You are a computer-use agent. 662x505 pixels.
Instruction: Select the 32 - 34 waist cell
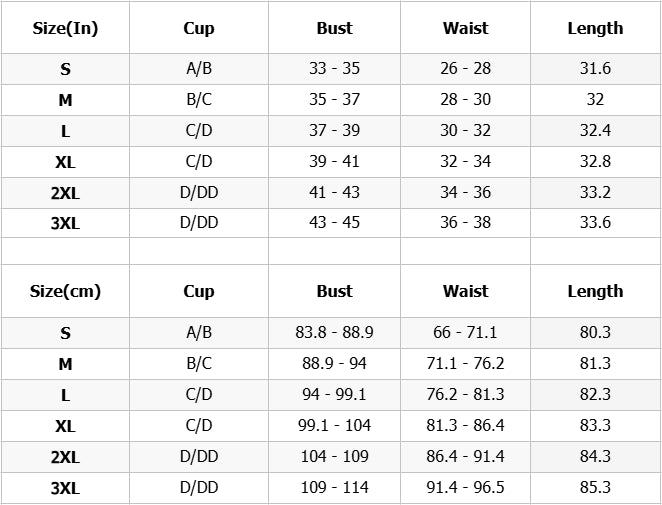[x=465, y=162]
